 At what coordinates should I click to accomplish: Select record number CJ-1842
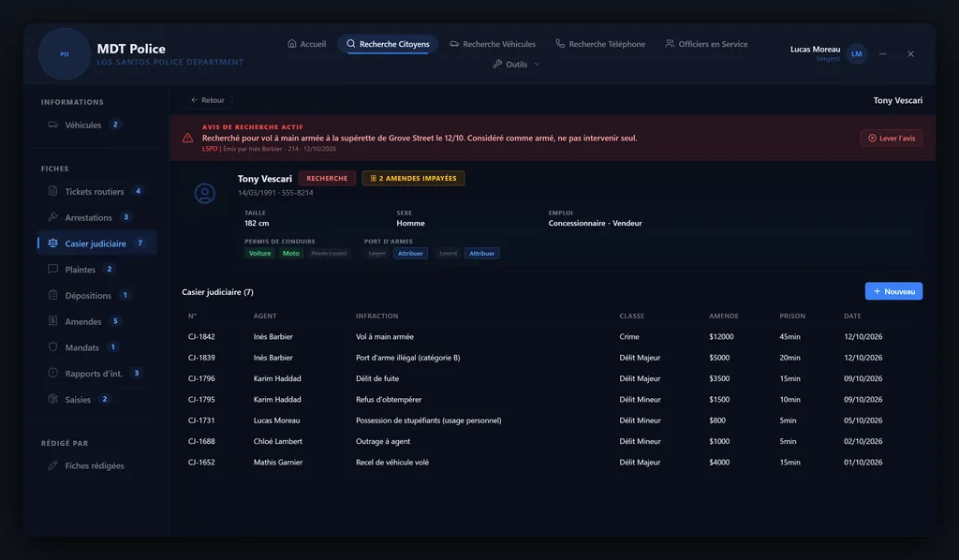201,337
